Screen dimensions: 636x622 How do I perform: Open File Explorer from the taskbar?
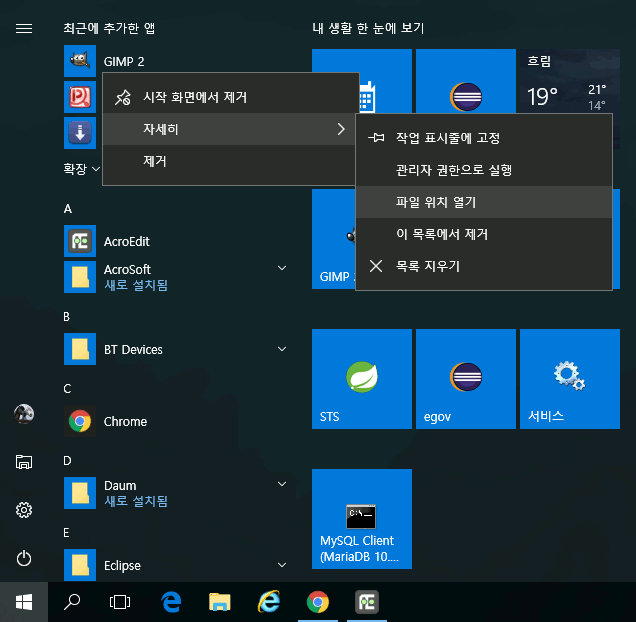click(x=220, y=602)
